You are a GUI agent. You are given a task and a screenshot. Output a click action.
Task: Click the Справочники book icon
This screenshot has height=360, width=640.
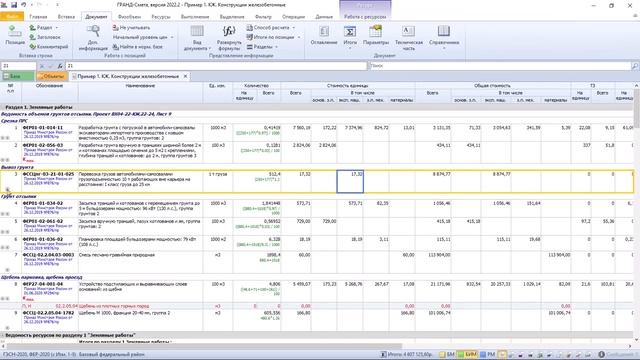[x=444, y=32]
